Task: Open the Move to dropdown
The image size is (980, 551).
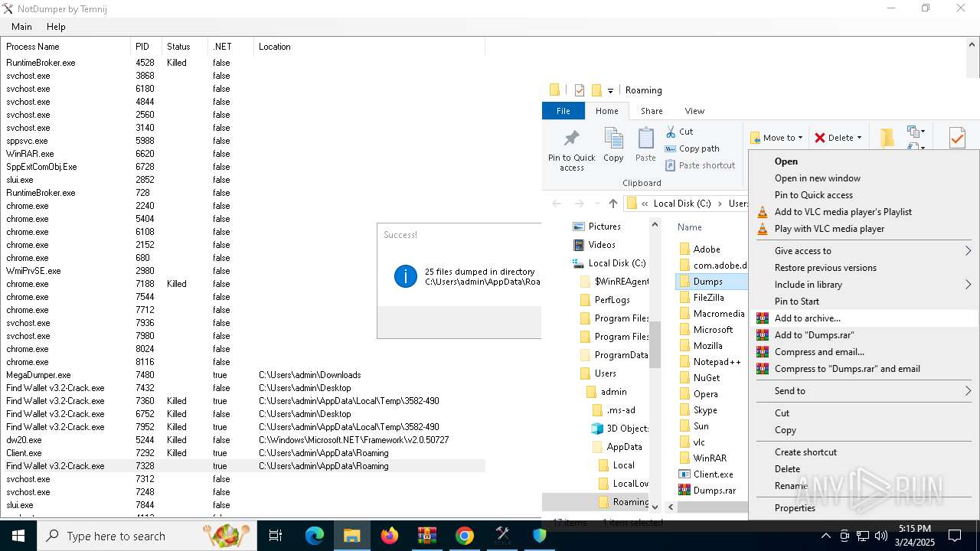Action: [x=777, y=138]
